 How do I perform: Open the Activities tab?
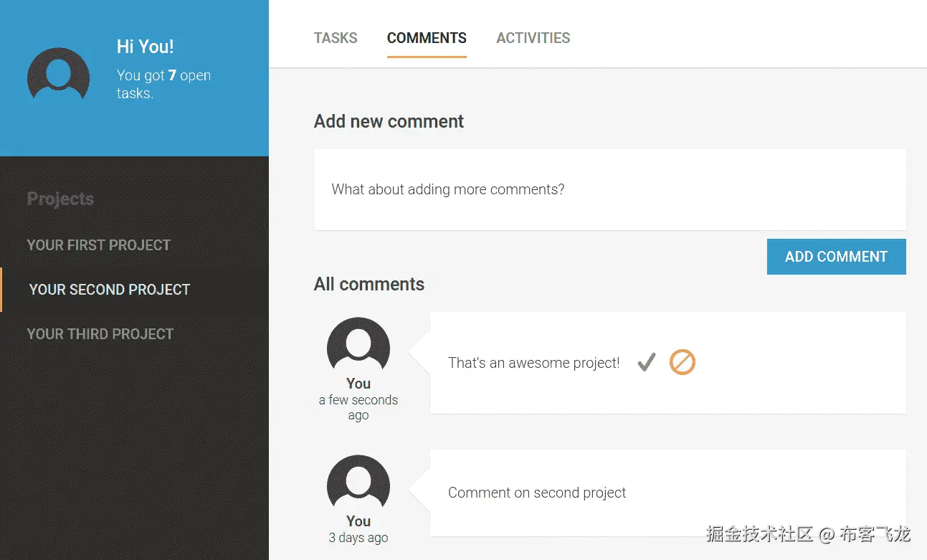(x=533, y=38)
